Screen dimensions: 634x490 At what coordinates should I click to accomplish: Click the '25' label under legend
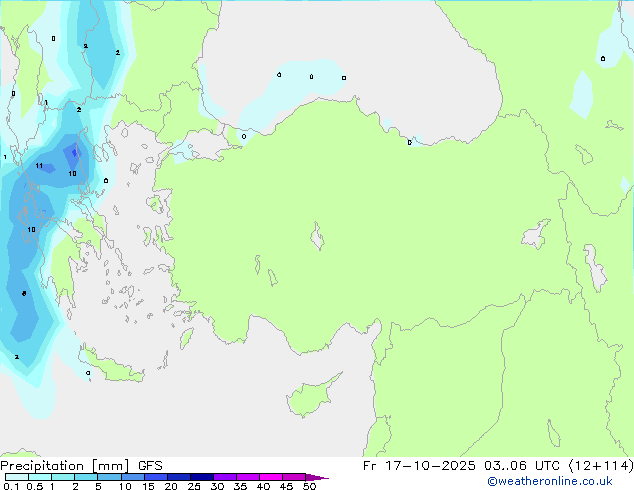pos(194,486)
